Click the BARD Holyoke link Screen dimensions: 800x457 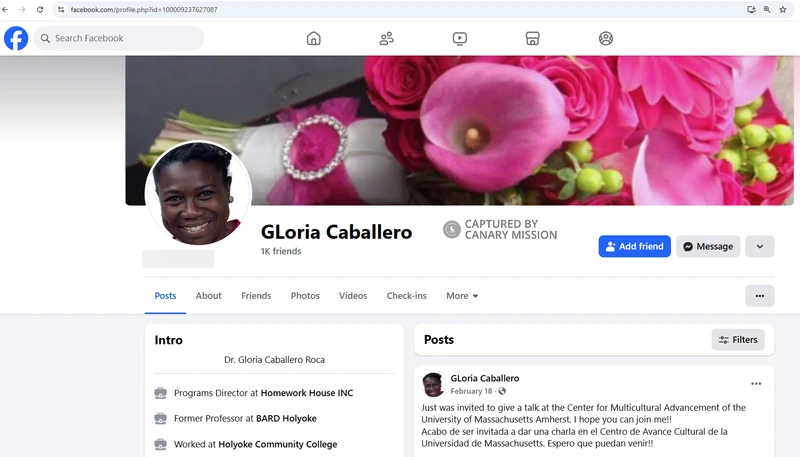click(286, 419)
